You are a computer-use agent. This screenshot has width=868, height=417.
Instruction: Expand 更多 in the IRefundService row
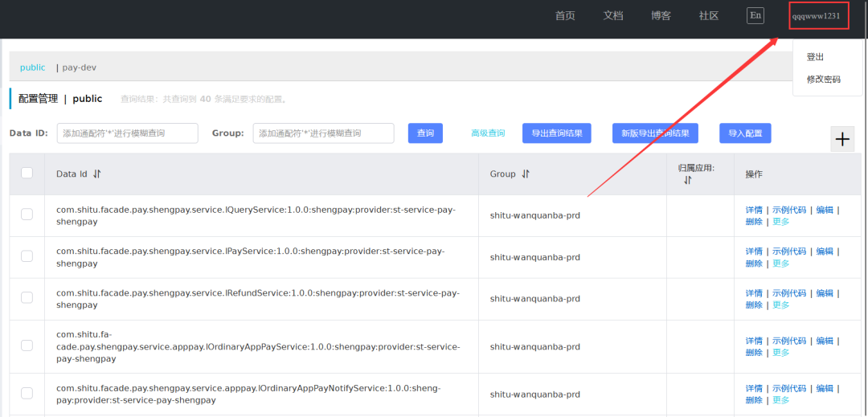(x=780, y=305)
